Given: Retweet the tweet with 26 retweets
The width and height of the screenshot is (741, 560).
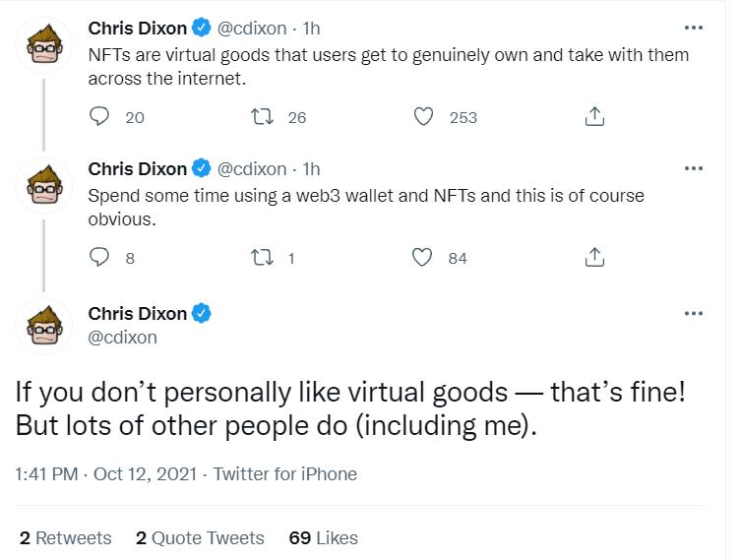Looking at the screenshot, I should pyautogui.click(x=264, y=117).
